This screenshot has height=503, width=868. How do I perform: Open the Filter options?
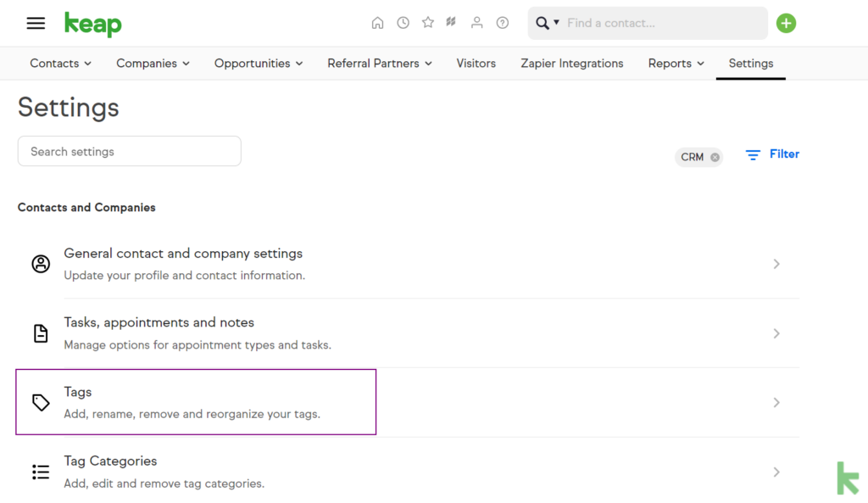point(772,154)
